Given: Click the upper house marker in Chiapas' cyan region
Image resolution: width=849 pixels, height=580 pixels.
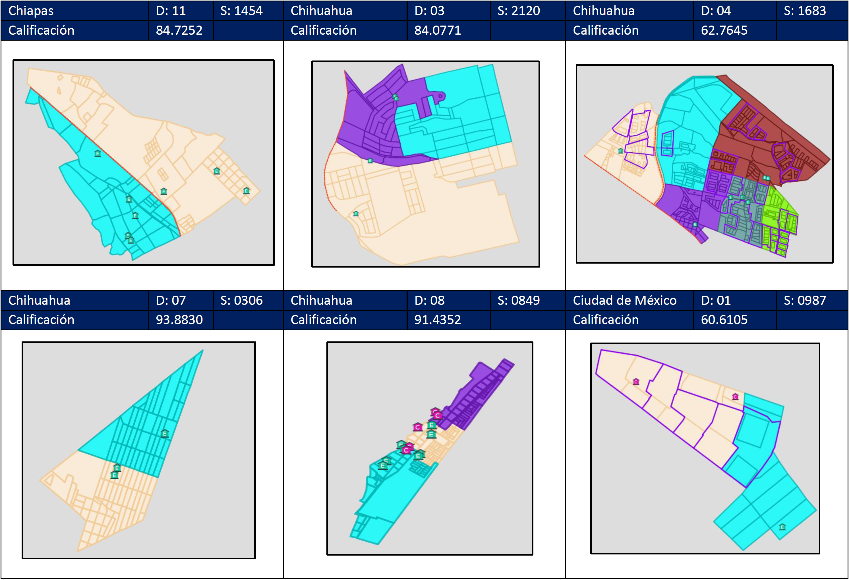Looking at the screenshot, I should point(97,153).
